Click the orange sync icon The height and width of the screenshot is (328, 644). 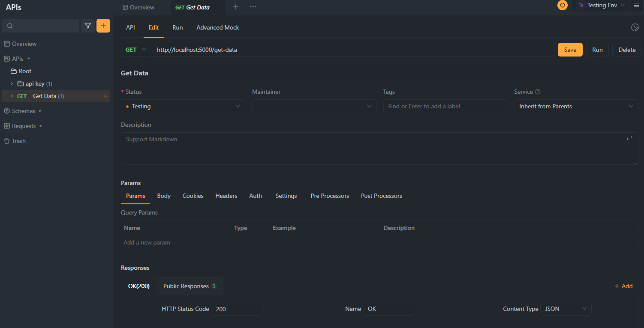click(562, 6)
